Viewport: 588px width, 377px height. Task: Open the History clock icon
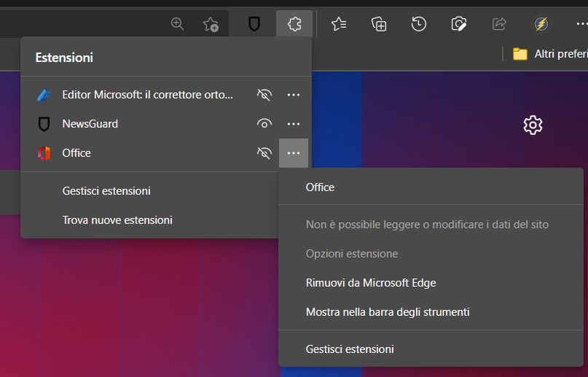pyautogui.click(x=418, y=24)
